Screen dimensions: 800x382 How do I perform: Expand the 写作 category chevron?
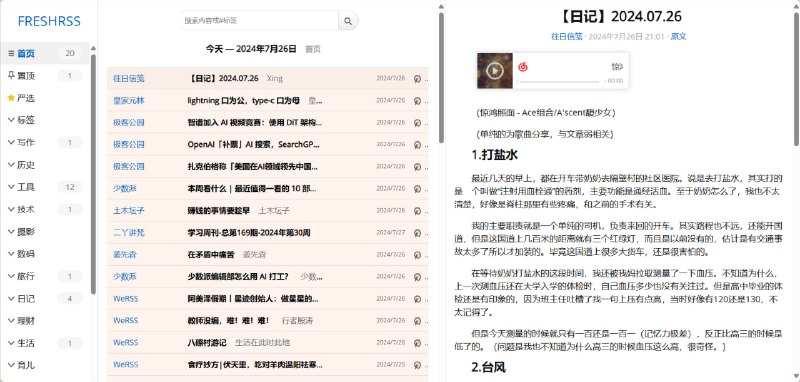click(x=11, y=142)
